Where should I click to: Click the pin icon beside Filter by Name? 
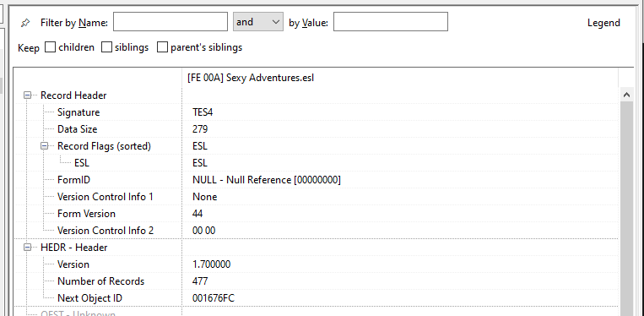coord(25,23)
